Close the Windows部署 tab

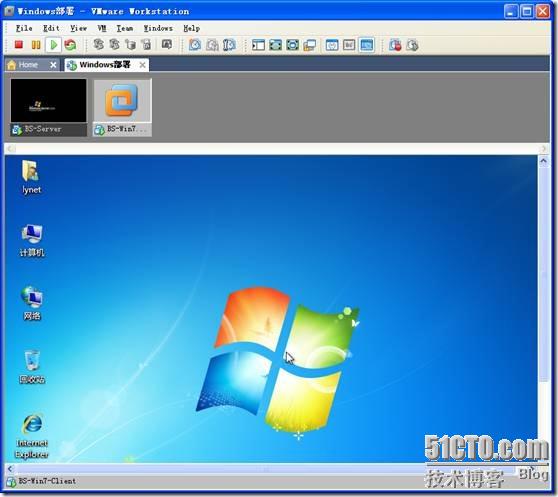pyautogui.click(x=142, y=65)
